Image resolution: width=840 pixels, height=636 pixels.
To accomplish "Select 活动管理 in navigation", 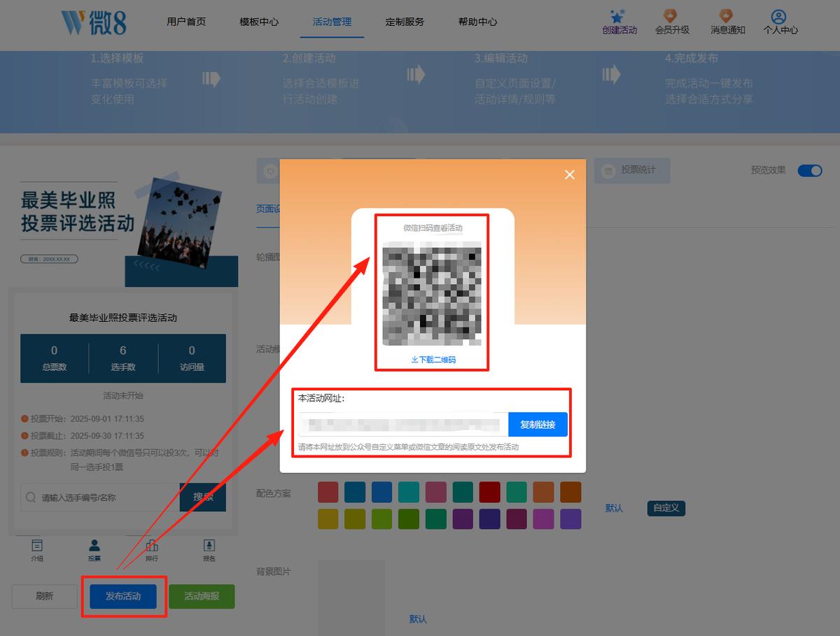I will tap(332, 22).
